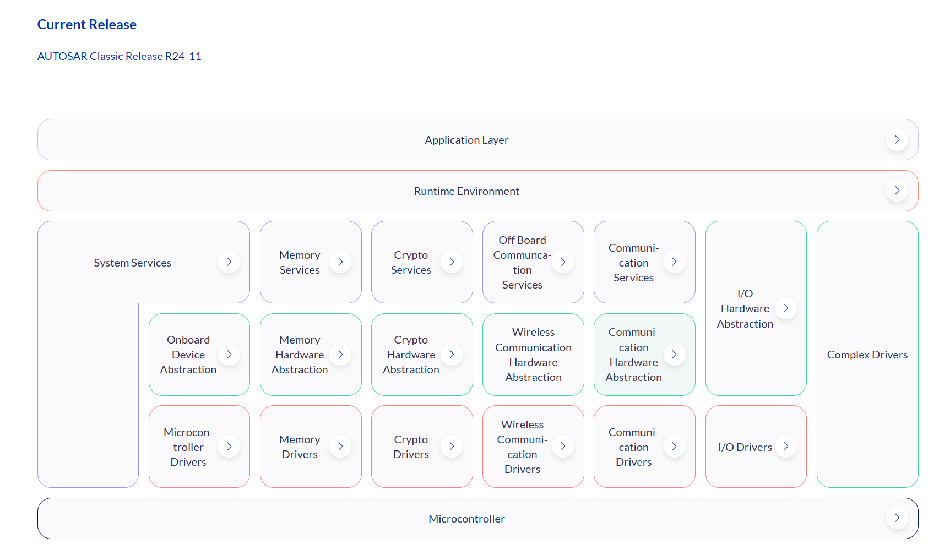Click the I/O Drivers label
950x560 pixels.
pyautogui.click(x=745, y=447)
